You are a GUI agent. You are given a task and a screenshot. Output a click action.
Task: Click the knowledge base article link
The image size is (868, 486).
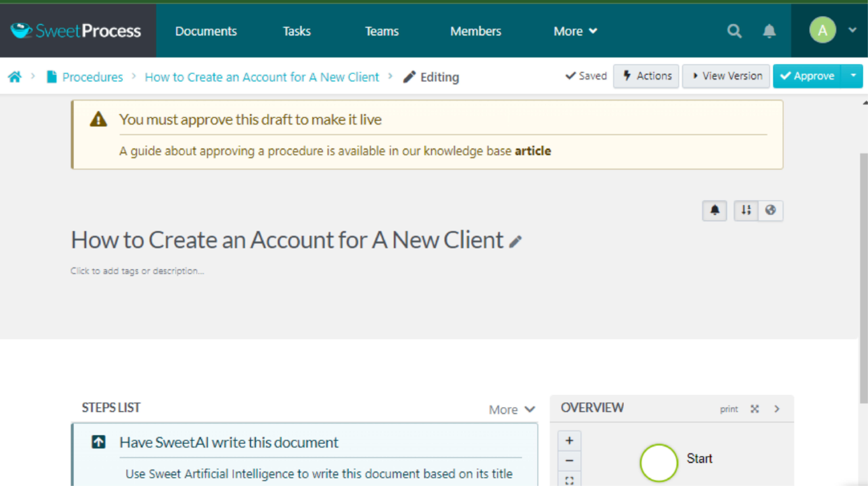(x=532, y=151)
